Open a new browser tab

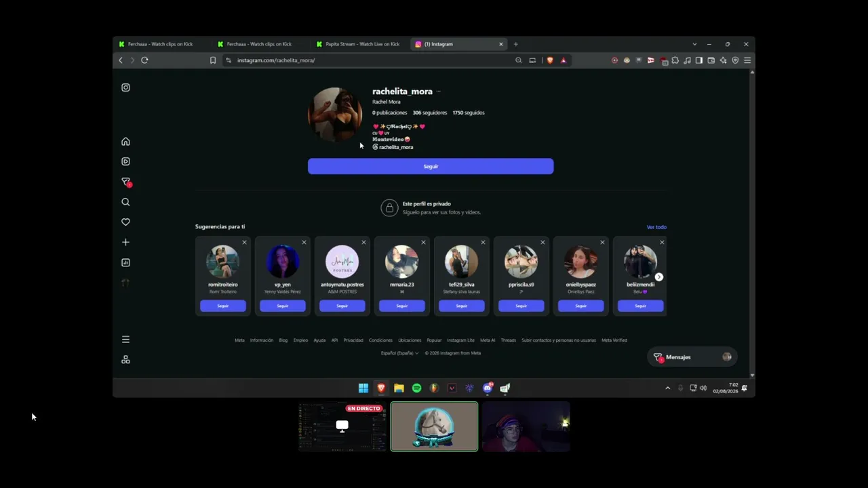pos(515,44)
